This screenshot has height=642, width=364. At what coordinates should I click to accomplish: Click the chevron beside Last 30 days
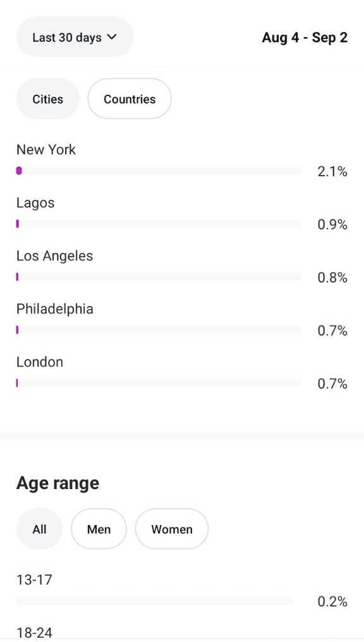tap(111, 37)
